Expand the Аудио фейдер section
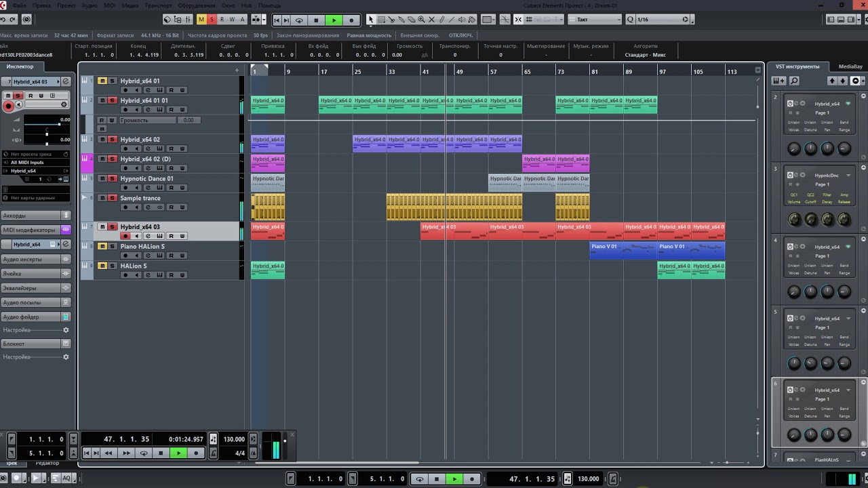The image size is (868, 488). coord(35,317)
